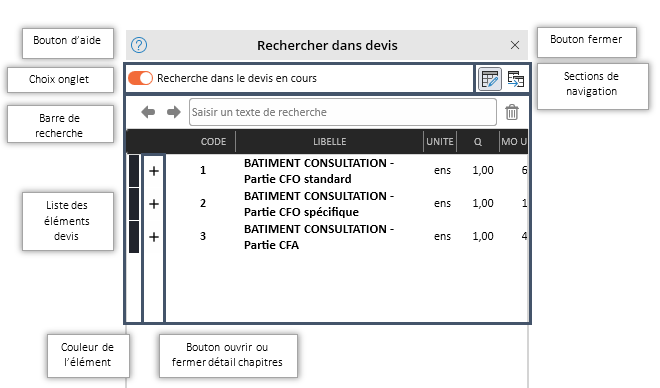Click the CODE column header
The height and width of the screenshot is (388, 660).
213,142
